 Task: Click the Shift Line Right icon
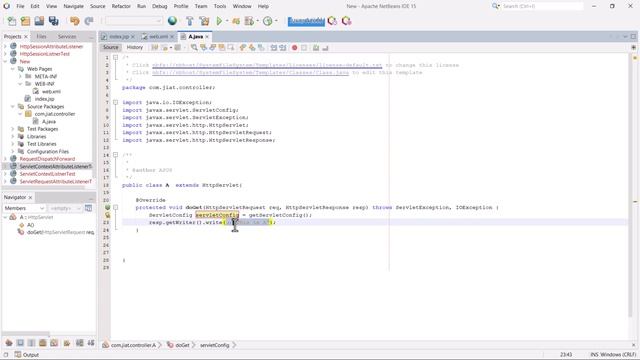282,48
